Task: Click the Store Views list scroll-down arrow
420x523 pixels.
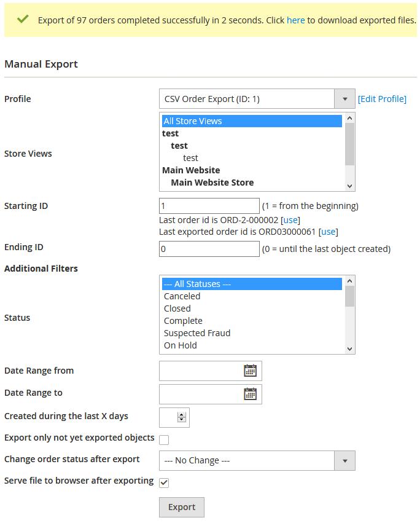Action: coord(349,186)
